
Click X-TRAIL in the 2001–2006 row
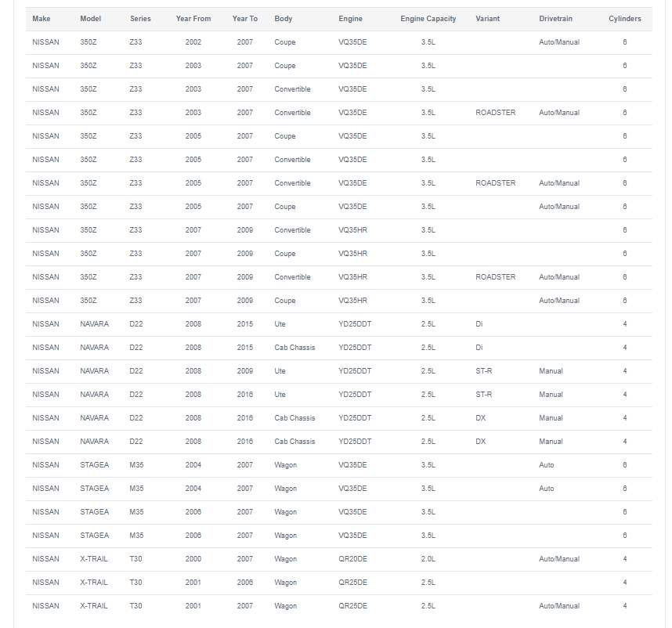point(93,583)
